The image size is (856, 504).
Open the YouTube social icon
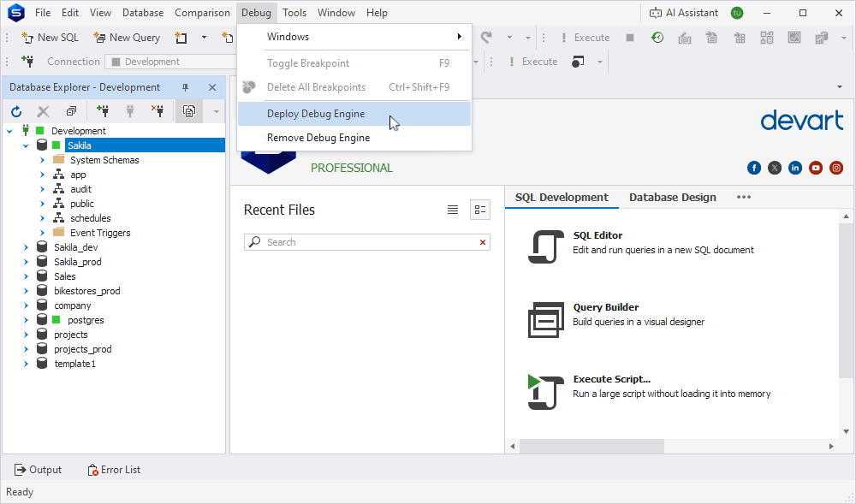(816, 168)
